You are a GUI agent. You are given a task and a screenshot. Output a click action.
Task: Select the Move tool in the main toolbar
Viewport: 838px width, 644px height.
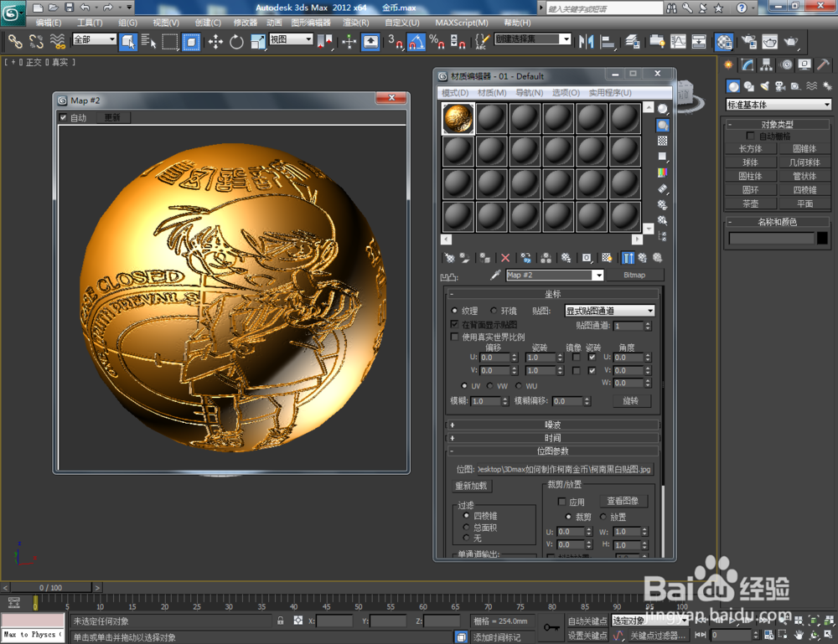pos(216,42)
